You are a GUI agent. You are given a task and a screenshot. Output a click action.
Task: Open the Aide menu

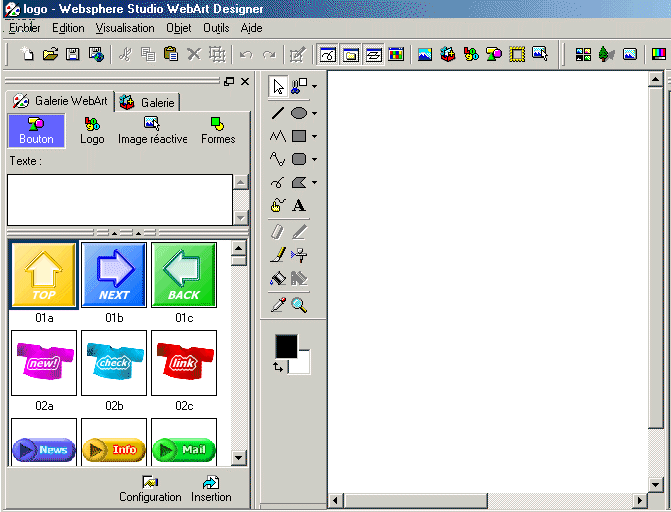251,28
